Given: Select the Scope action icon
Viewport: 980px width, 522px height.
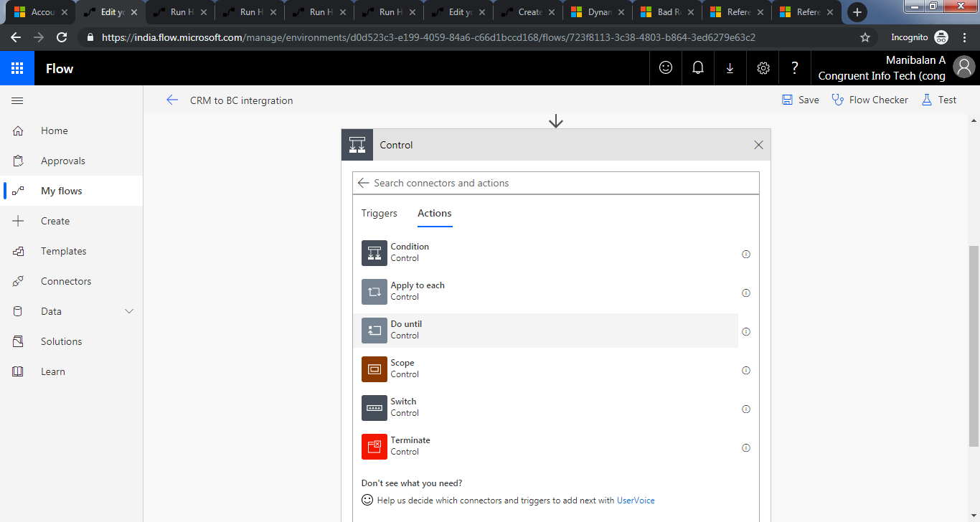Looking at the screenshot, I should coord(374,369).
